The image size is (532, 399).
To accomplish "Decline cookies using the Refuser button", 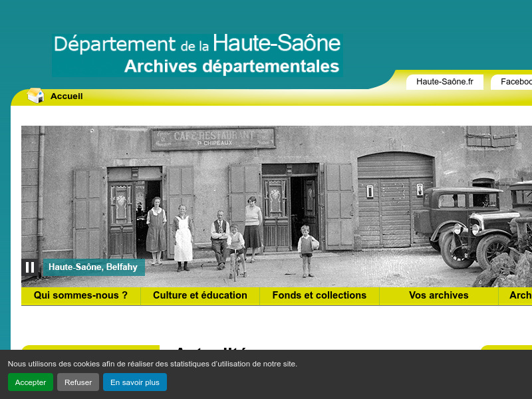I will click(x=78, y=382).
